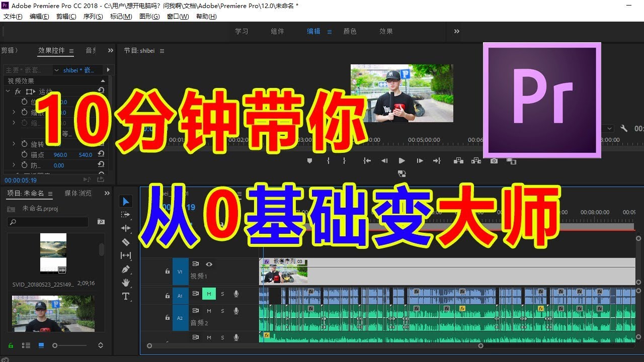The image size is (644, 362).
Task: Click the comparison view button
Action: 511,161
